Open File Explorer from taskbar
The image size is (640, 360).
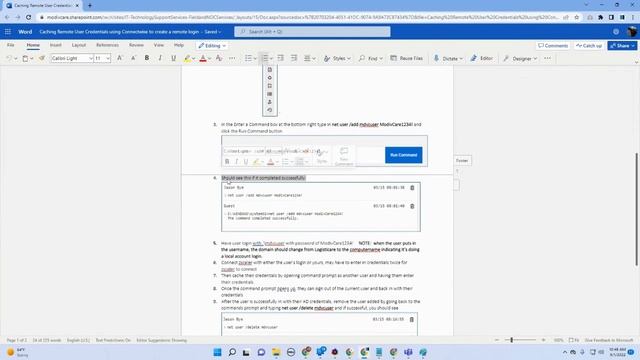click(276, 352)
